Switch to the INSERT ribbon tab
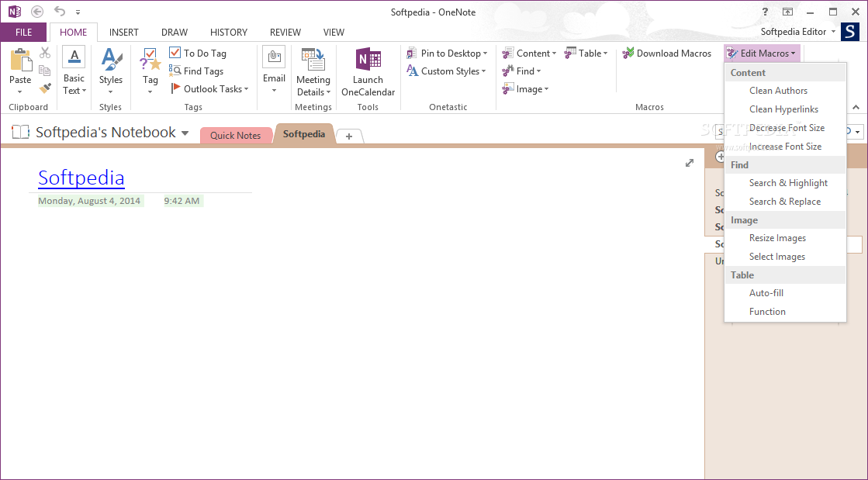The height and width of the screenshot is (480, 868). (x=123, y=32)
